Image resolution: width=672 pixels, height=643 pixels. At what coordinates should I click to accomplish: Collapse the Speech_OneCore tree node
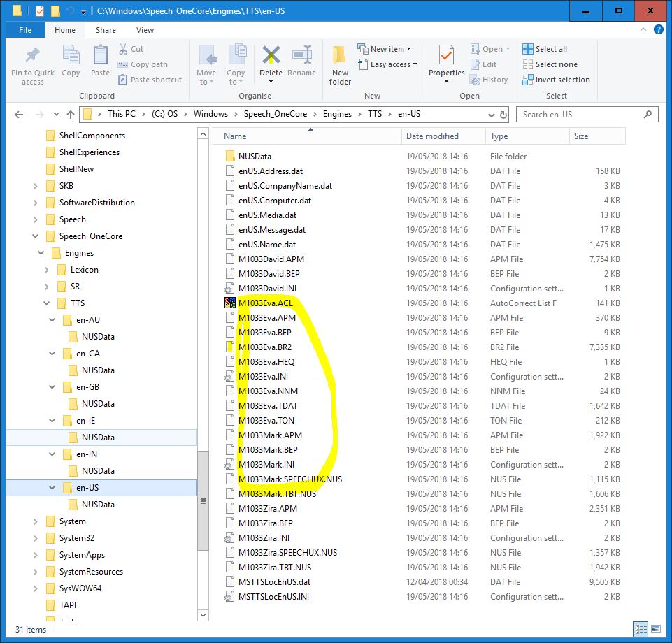pyautogui.click(x=35, y=236)
